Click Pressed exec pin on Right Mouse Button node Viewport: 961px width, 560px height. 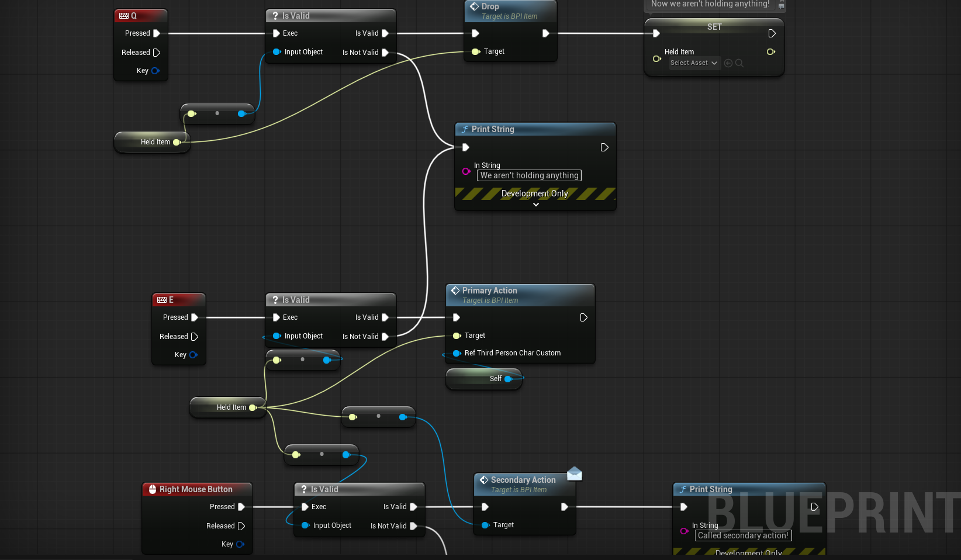tap(241, 507)
